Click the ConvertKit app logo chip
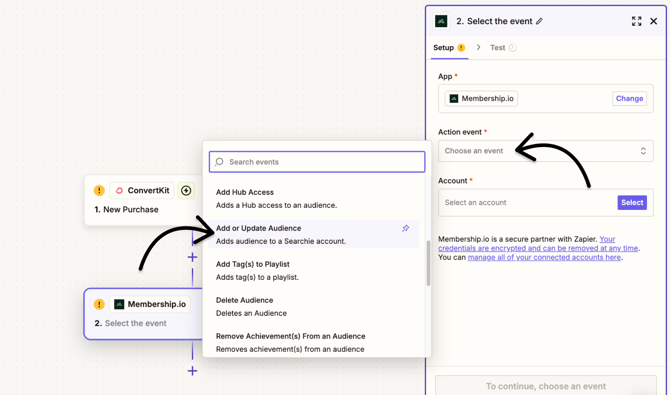This screenshot has width=670, height=395. pyautogui.click(x=142, y=190)
